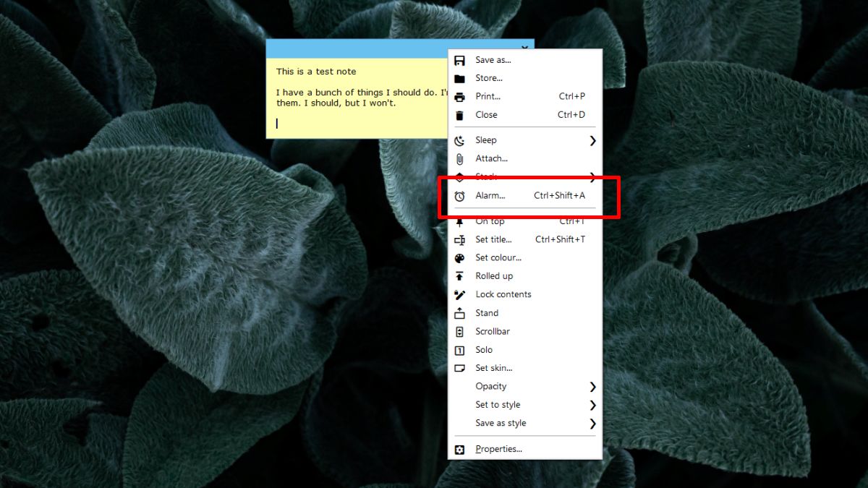Click the printer icon beside Print
Viewport: 868px width, 488px height.
pyautogui.click(x=459, y=97)
